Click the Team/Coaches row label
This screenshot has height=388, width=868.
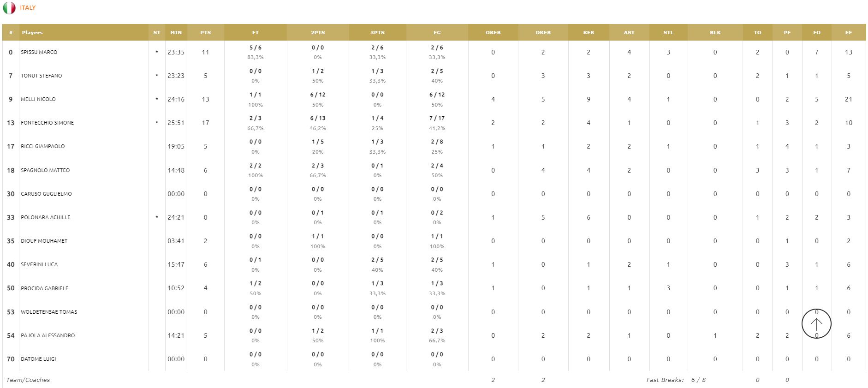click(28, 380)
